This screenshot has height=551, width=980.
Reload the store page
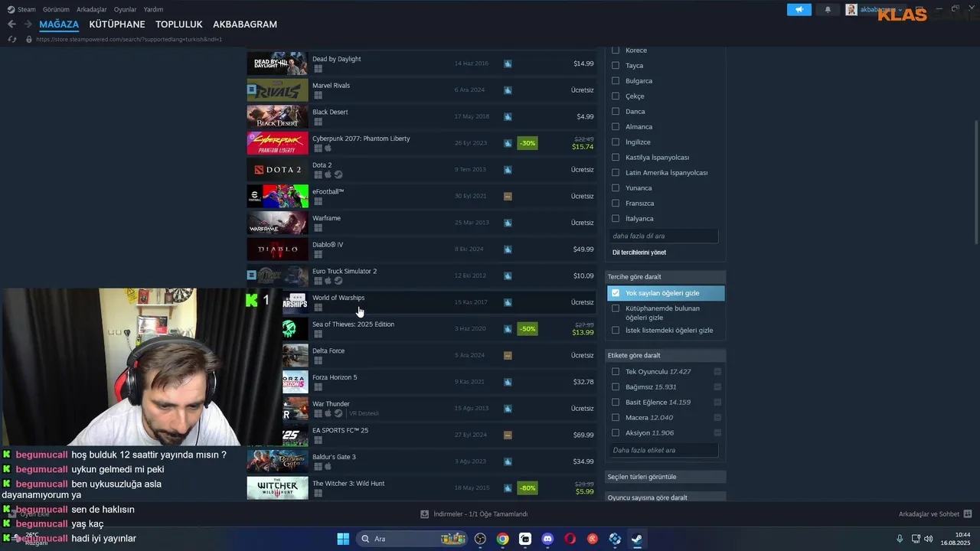[12, 39]
